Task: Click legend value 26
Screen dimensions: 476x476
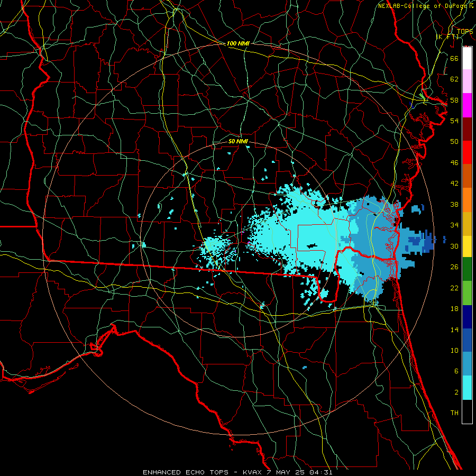Action: pyautogui.click(x=454, y=267)
